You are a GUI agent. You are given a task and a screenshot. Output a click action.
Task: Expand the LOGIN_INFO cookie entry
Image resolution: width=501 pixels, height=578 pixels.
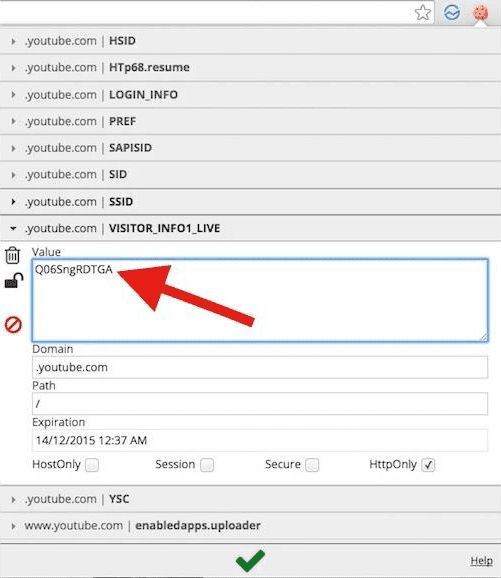250,95
